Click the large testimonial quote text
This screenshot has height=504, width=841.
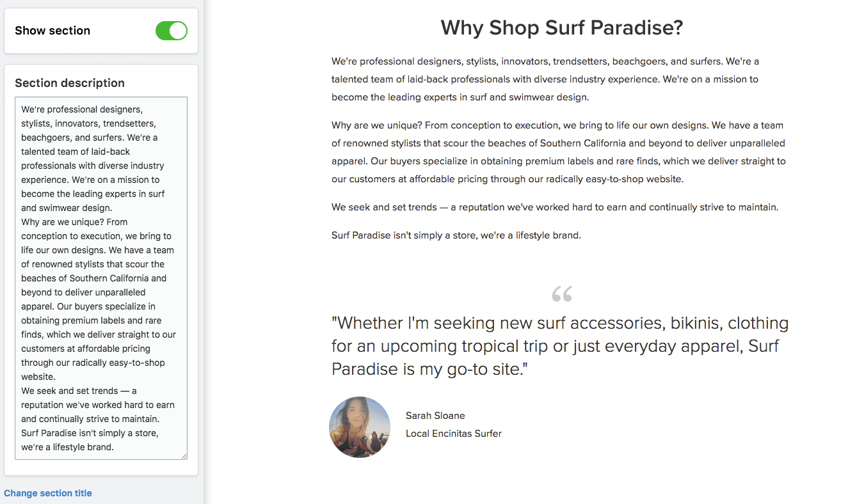pyautogui.click(x=559, y=346)
